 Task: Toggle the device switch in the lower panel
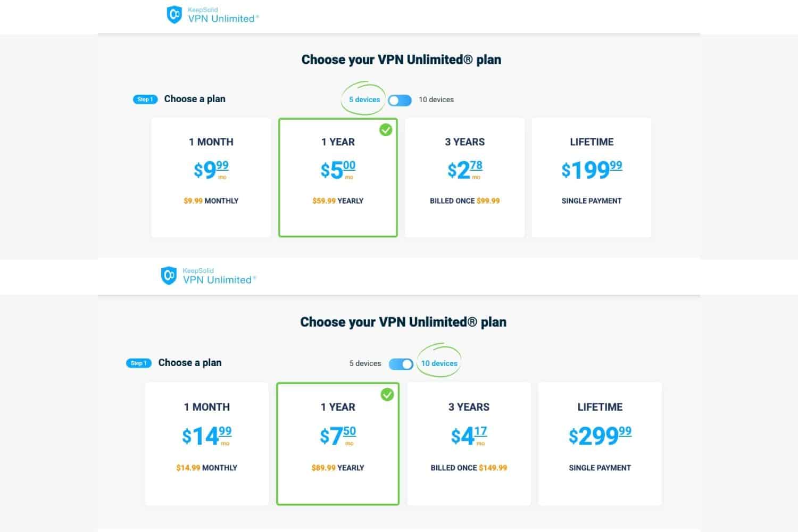point(401,364)
